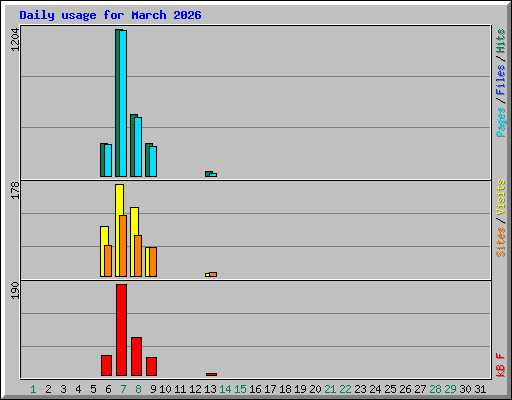Select the day 8 red KB bar
512x400 pixels.
click(137, 357)
